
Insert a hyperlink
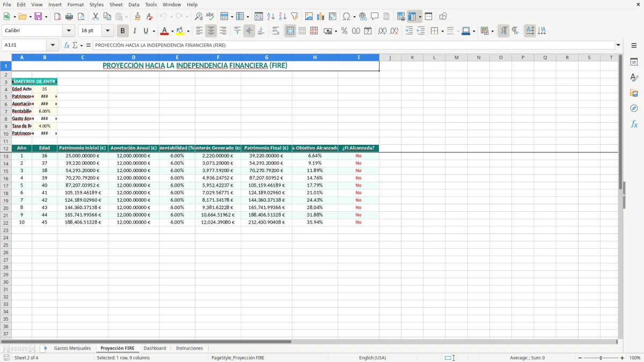pyautogui.click(x=363, y=17)
